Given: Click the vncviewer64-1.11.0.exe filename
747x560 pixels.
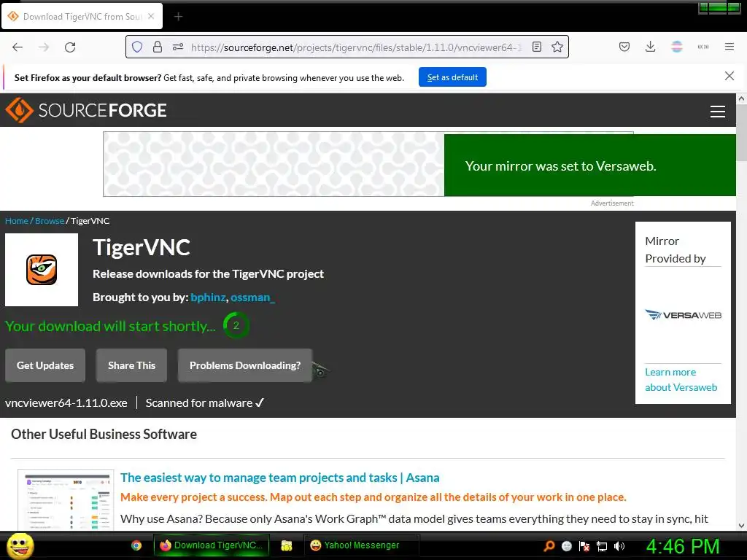Looking at the screenshot, I should (x=66, y=402).
